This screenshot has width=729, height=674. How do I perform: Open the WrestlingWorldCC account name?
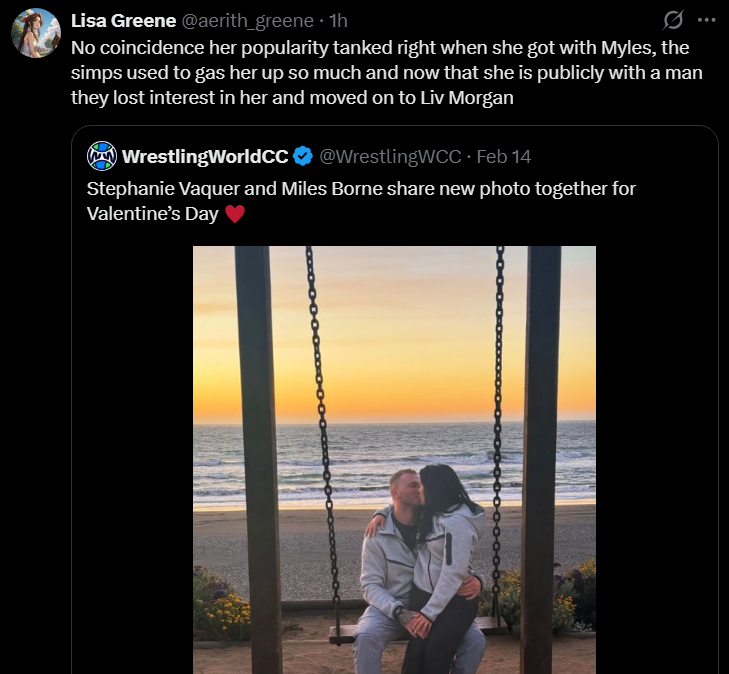click(x=205, y=156)
